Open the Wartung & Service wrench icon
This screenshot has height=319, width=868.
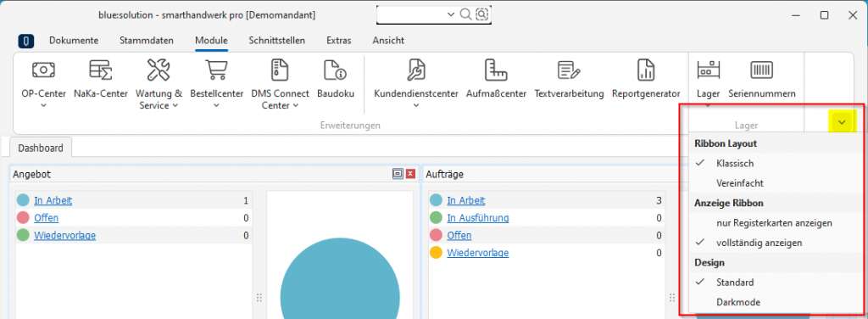point(159,70)
